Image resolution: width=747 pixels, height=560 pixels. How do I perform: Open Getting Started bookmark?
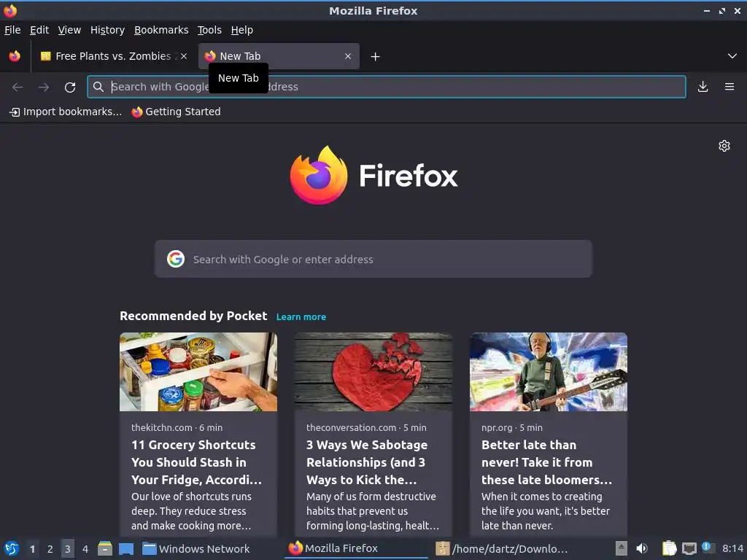(176, 112)
